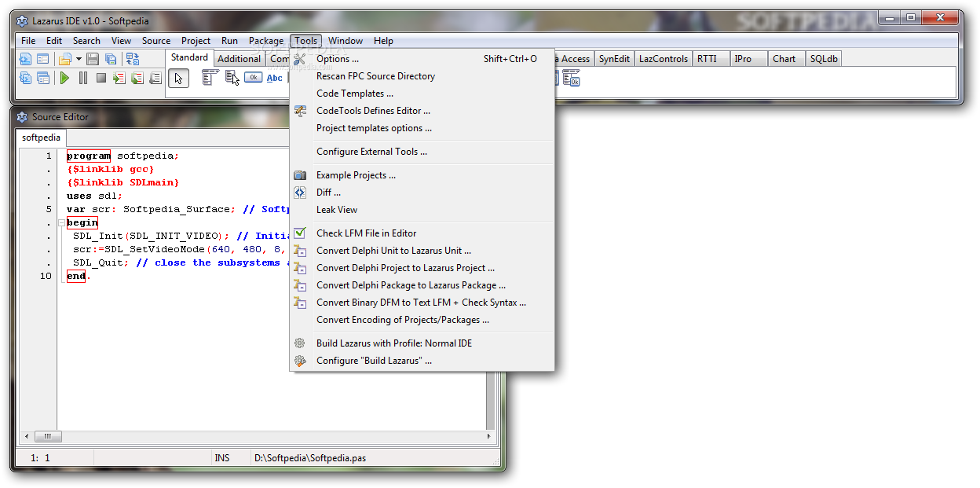Click the Step Out icon
The image size is (980, 488).
(x=155, y=78)
